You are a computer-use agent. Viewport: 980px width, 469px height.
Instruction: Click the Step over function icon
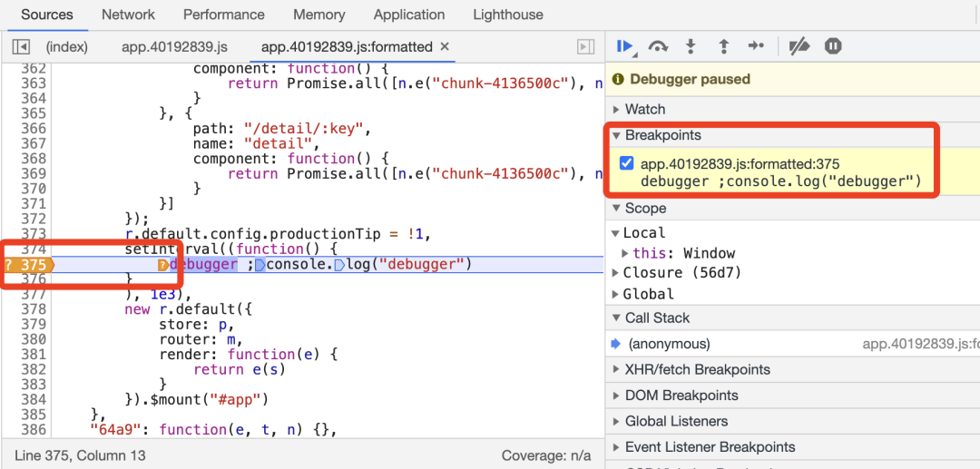[x=658, y=46]
